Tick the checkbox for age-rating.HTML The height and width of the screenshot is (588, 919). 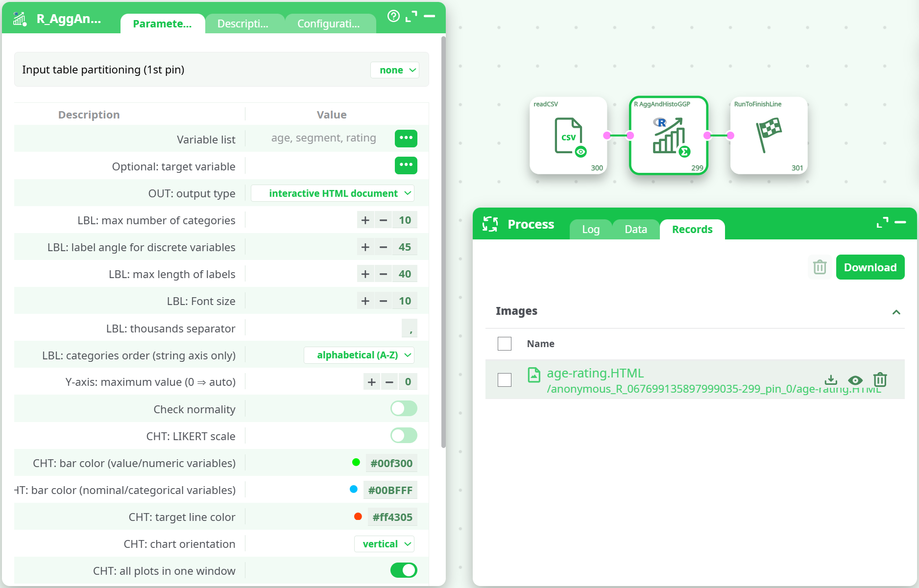[x=505, y=380]
